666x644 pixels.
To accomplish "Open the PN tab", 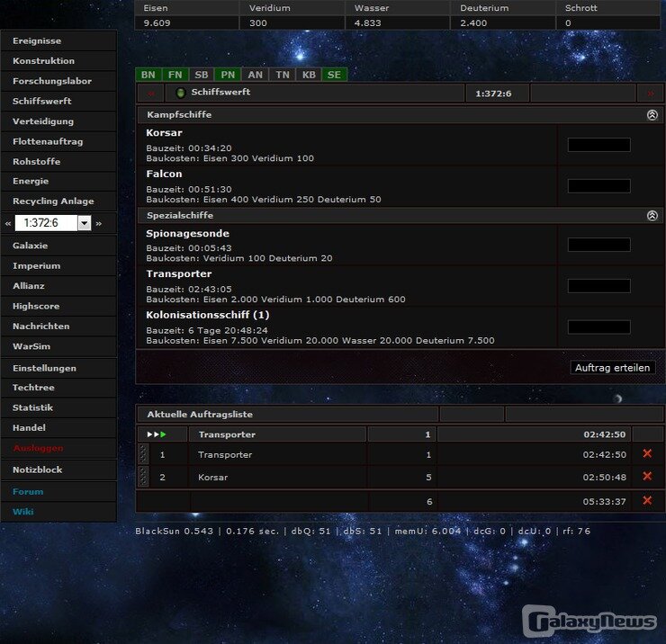I will pyautogui.click(x=228, y=75).
